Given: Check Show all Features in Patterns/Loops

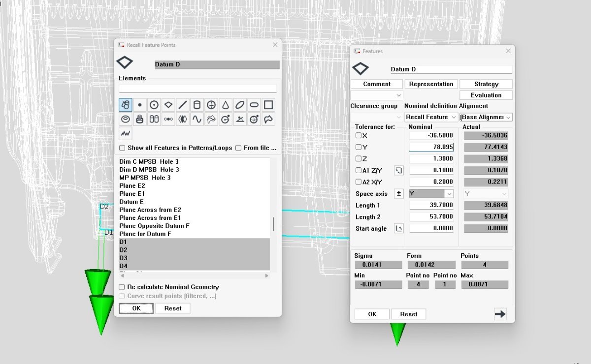Looking at the screenshot, I should [x=122, y=148].
